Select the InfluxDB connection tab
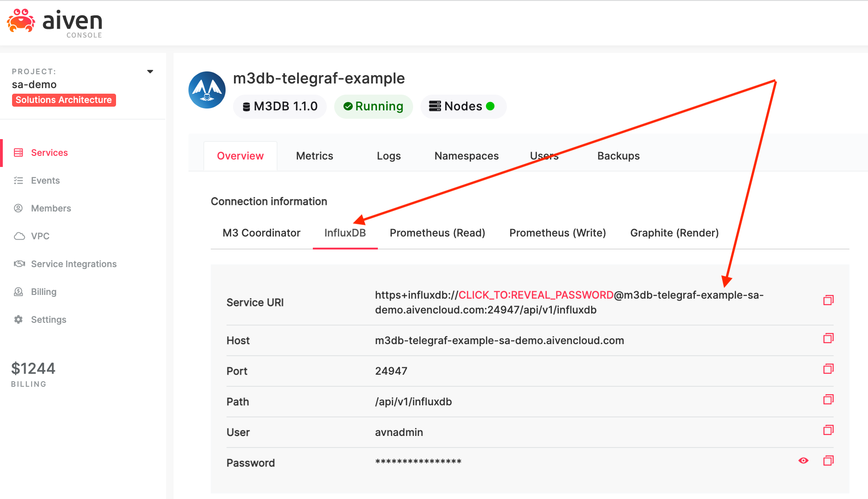 345,233
